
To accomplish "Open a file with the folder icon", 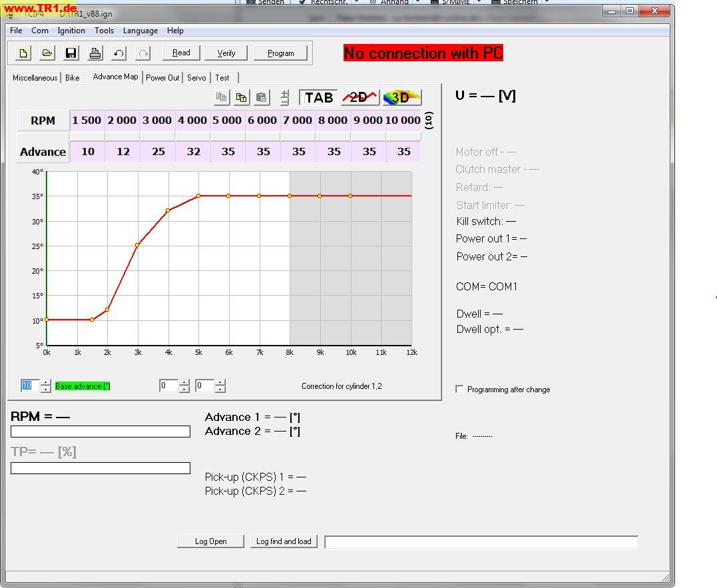I will click(x=47, y=53).
